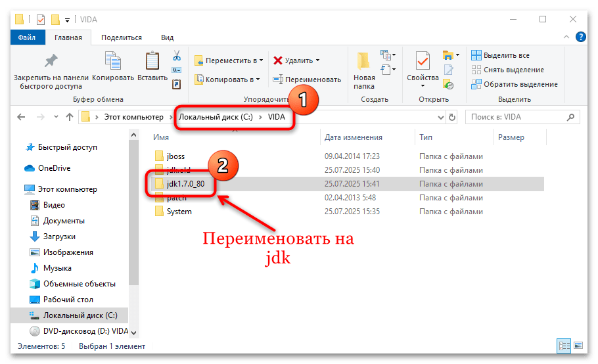
Task: Switch to large icons view
Action: (x=578, y=346)
